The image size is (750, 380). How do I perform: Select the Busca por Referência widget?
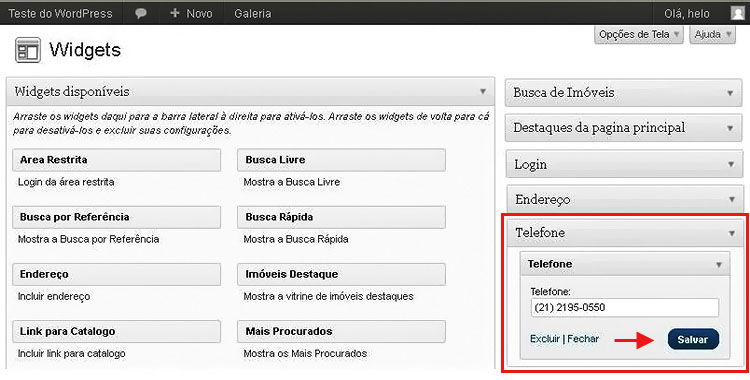(116, 217)
